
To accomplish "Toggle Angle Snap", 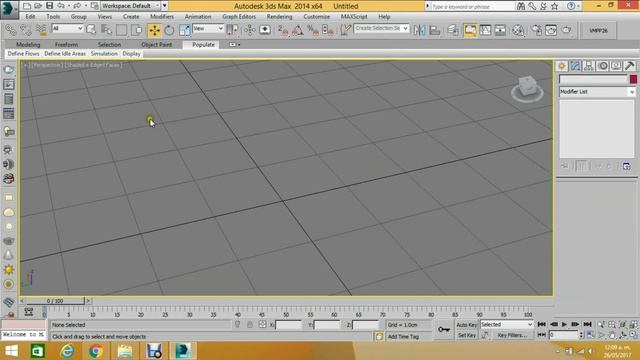I will pyautogui.click(x=298, y=30).
